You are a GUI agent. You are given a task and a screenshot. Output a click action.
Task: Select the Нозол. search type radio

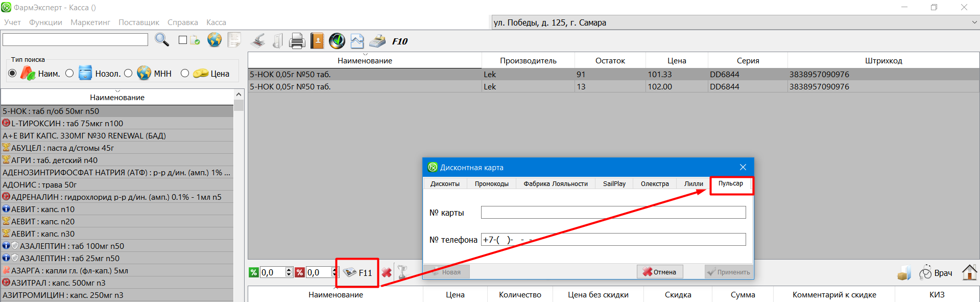coord(70,74)
